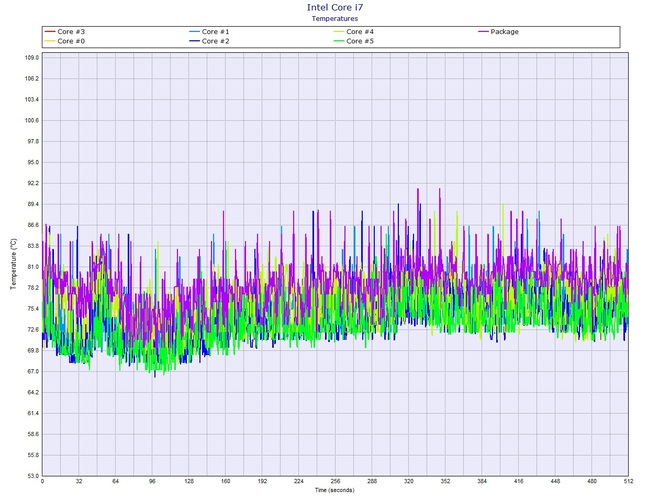Click the 53.0 y-axis value

pyautogui.click(x=33, y=476)
